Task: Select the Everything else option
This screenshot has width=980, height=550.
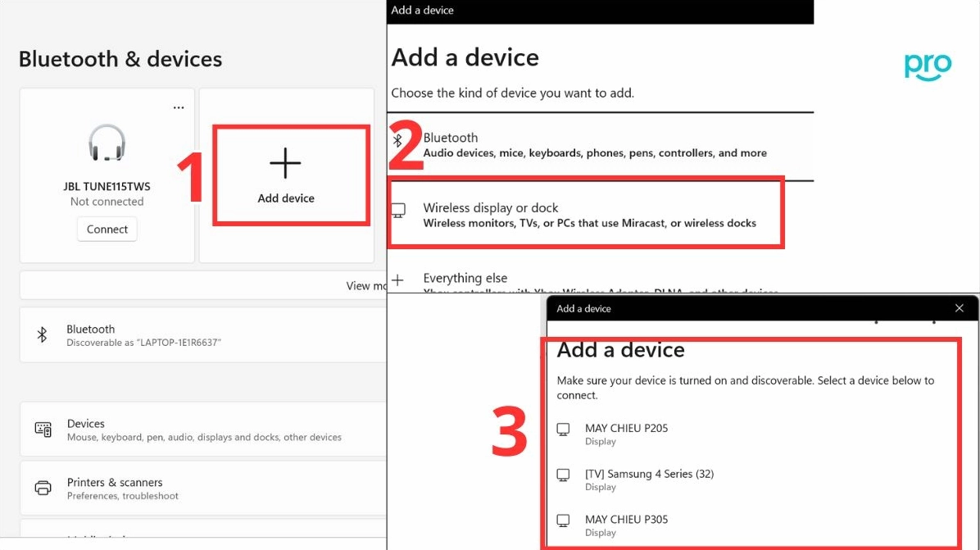Action: 465,279
